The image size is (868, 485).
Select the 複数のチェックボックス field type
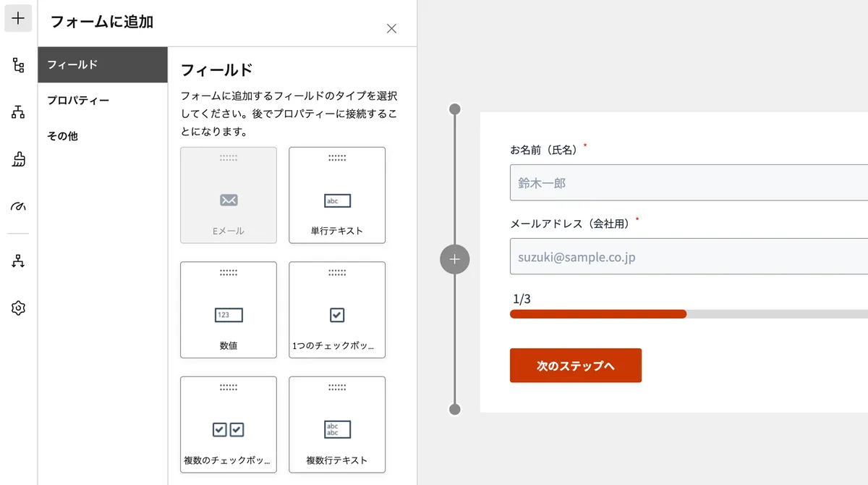(228, 424)
